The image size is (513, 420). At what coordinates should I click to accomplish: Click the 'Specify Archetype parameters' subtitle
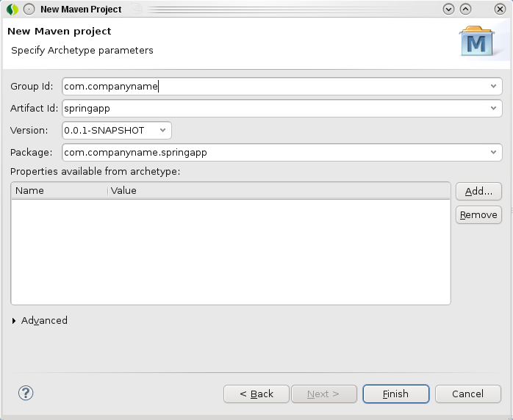click(82, 51)
